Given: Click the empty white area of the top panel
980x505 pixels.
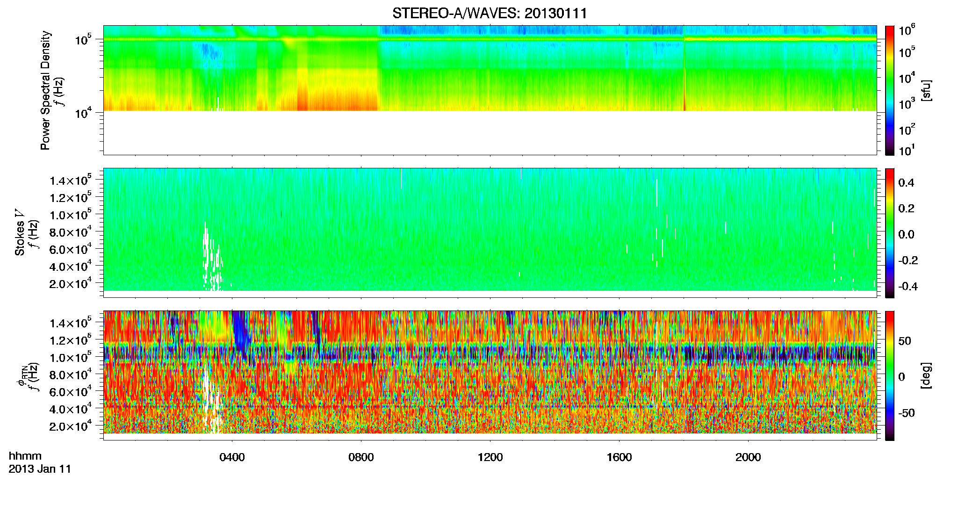Looking at the screenshot, I should pyautogui.click(x=490, y=133).
